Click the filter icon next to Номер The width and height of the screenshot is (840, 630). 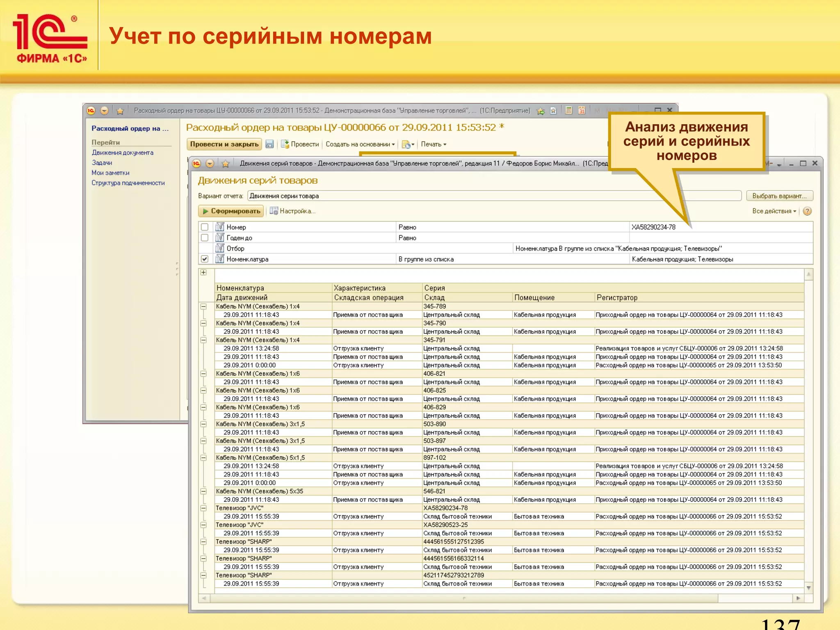pos(220,227)
